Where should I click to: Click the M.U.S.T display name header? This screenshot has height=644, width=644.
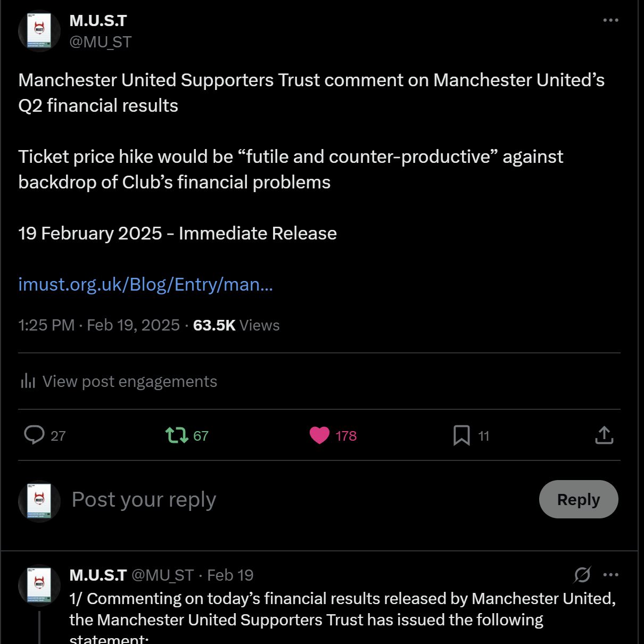(98, 21)
